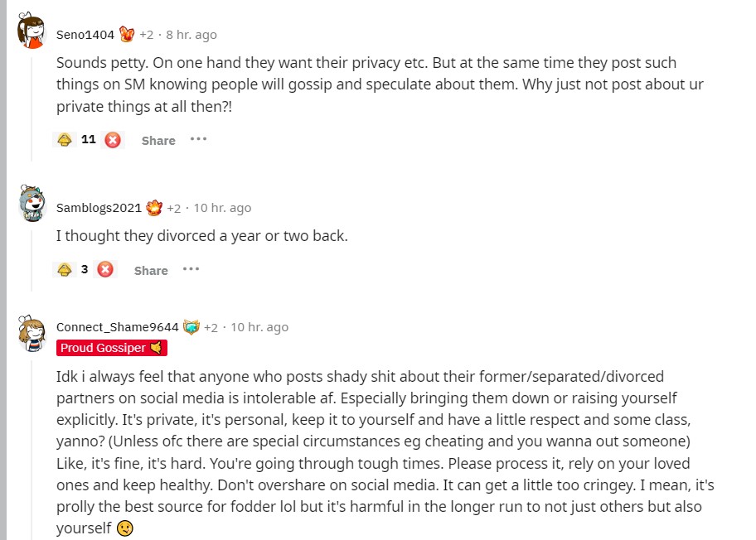Share Seno1404's comment
Viewport: 756px width, 540px height.
(x=158, y=141)
